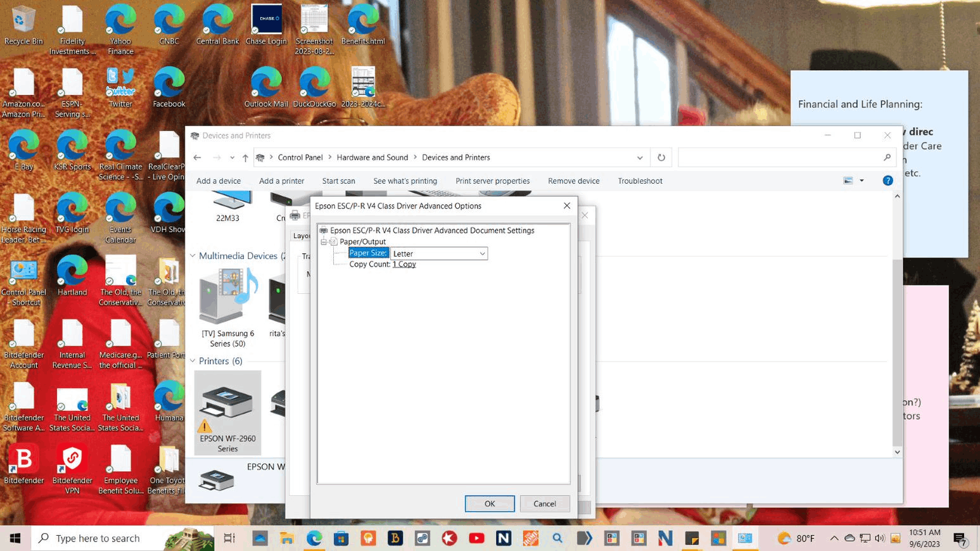Open CNBC desktop shortcut
The height and width of the screenshot is (551, 980).
tap(169, 25)
